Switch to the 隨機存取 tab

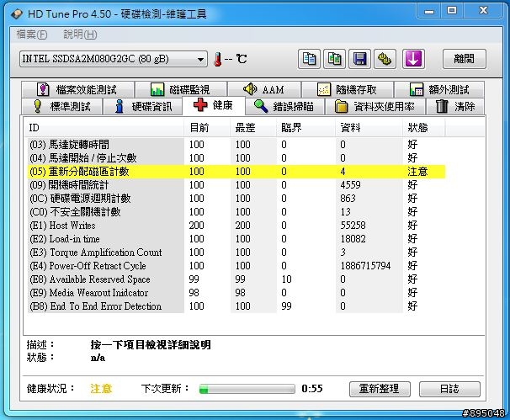pyautogui.click(x=348, y=89)
